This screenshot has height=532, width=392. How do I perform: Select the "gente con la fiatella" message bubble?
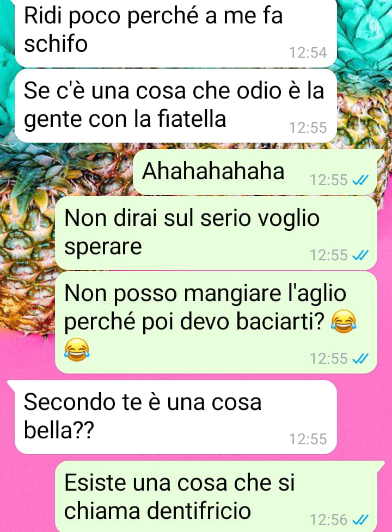coord(176,106)
